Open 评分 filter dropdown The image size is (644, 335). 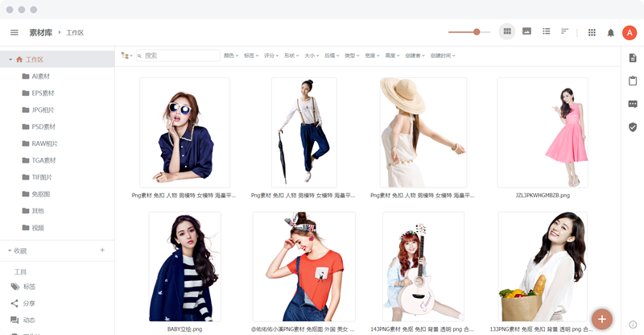[x=271, y=56]
